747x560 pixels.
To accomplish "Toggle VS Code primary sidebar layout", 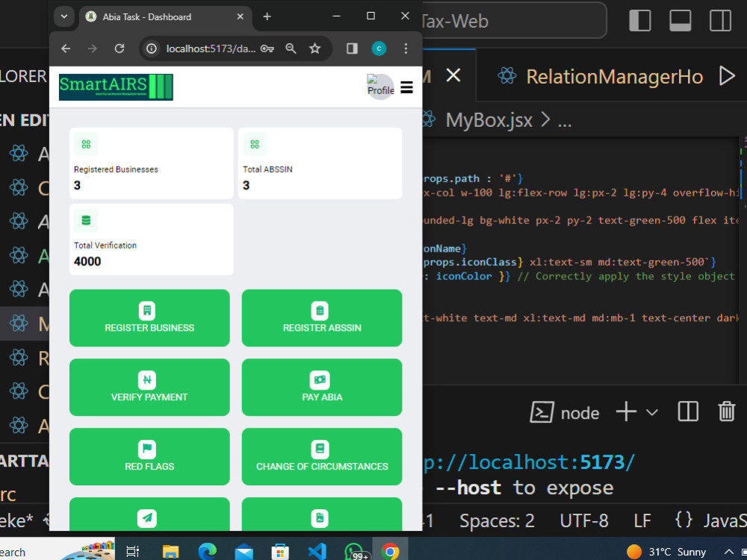I will (x=640, y=21).
